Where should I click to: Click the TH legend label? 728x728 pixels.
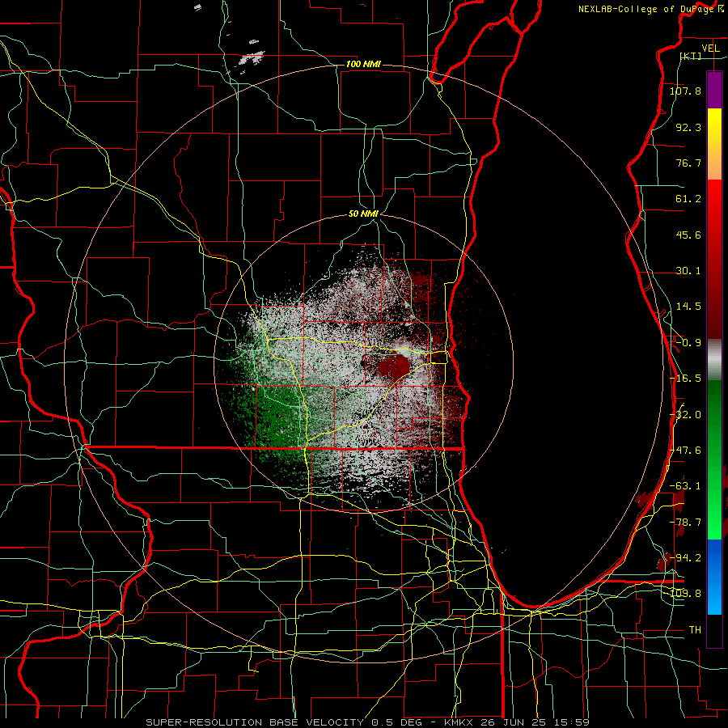coord(695,630)
